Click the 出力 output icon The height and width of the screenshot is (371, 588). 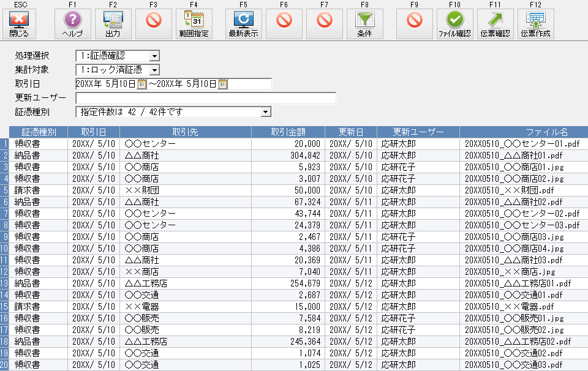coord(113,23)
